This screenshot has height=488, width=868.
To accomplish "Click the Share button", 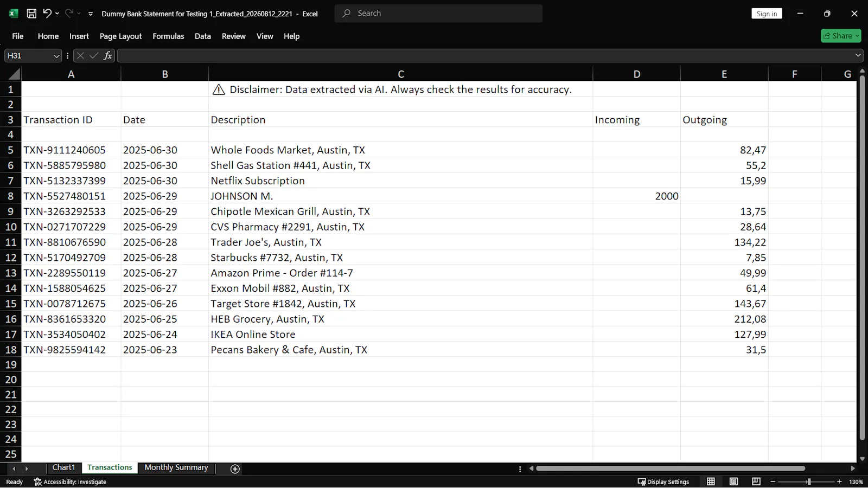I will (841, 36).
